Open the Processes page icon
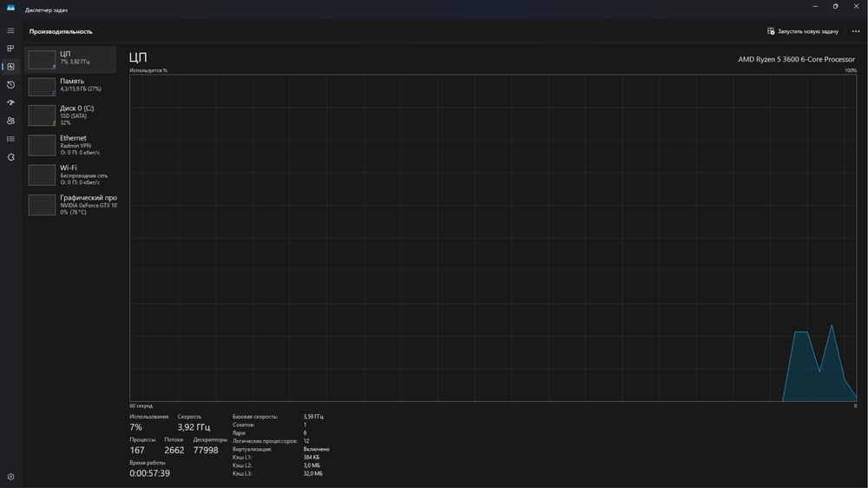 click(10, 49)
